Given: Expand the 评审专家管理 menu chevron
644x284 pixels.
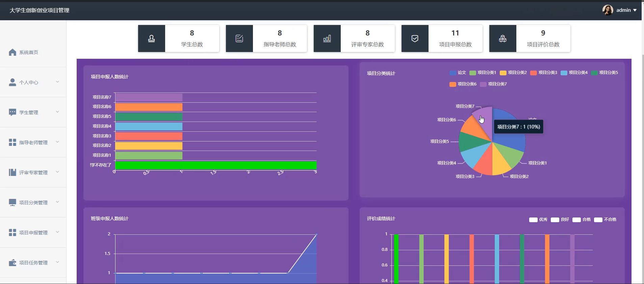Looking at the screenshot, I should (x=57, y=172).
